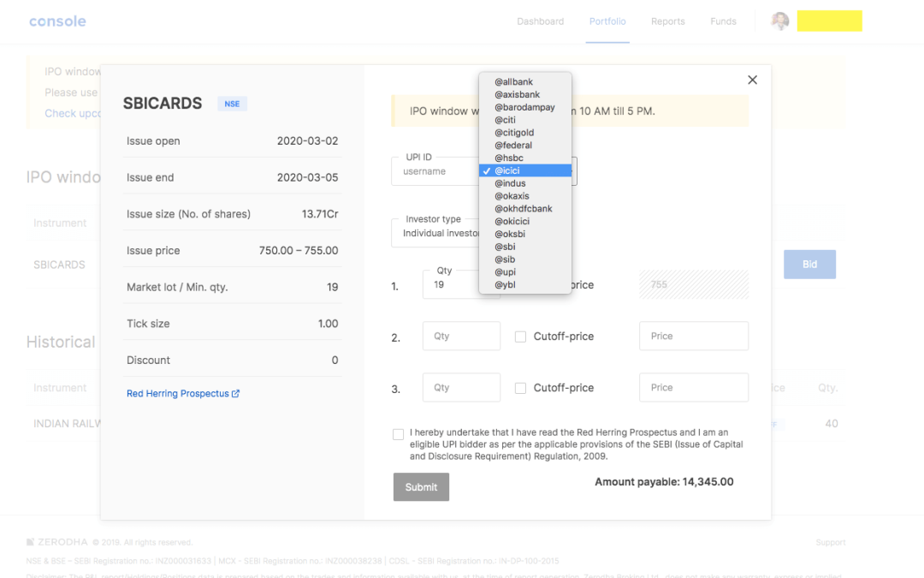
Task: Pick the checked @icici option
Action: [525, 170]
